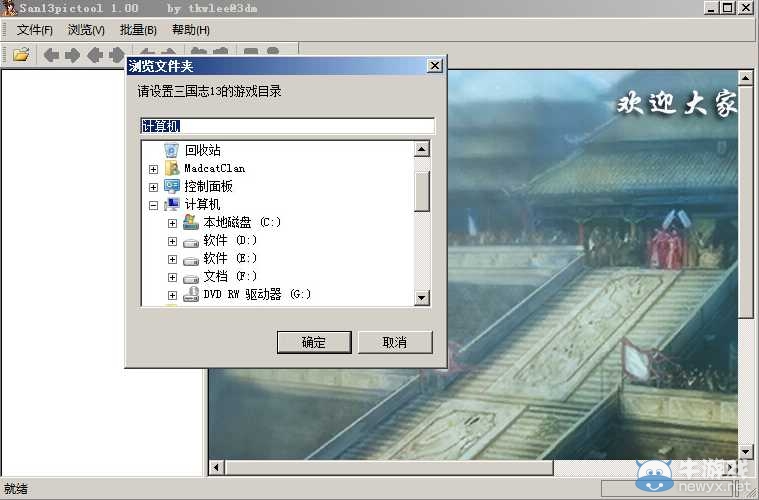Maximize the San13pictool window
This screenshot has width=759, height=500.
pyautogui.click(x=728, y=8)
